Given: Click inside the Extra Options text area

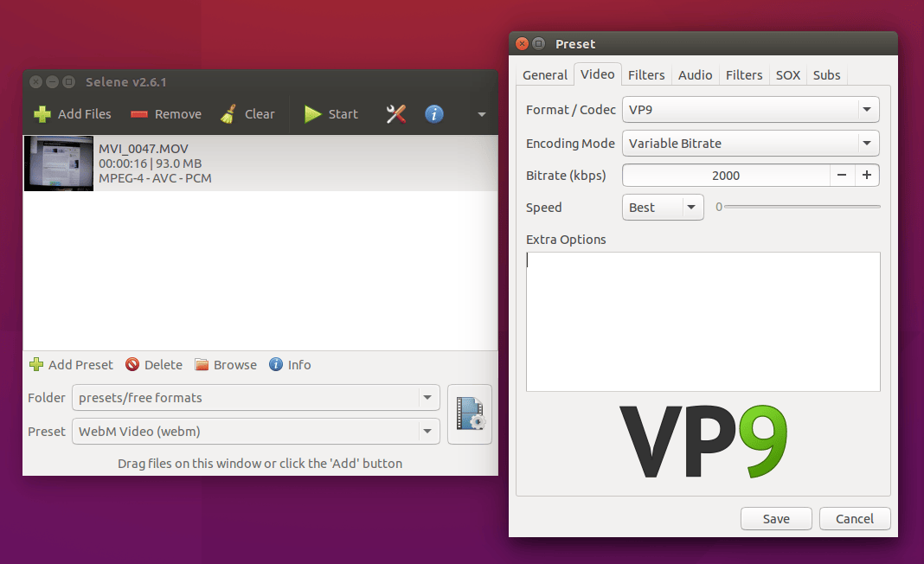Looking at the screenshot, I should (703, 322).
